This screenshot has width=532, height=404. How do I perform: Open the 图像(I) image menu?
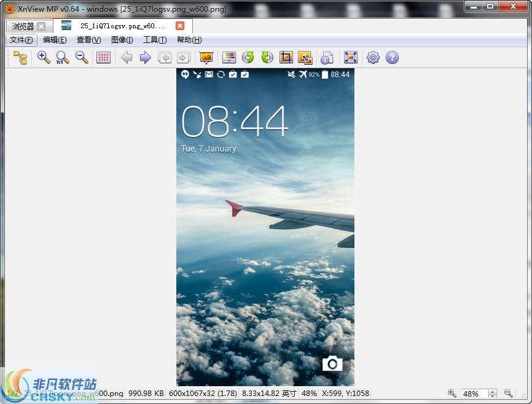(x=122, y=40)
